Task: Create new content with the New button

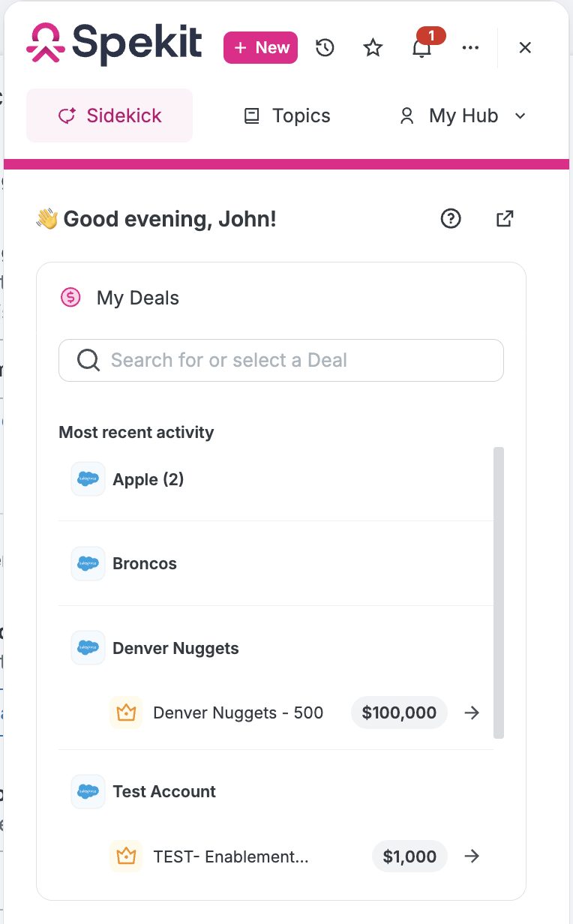Action: (x=261, y=47)
